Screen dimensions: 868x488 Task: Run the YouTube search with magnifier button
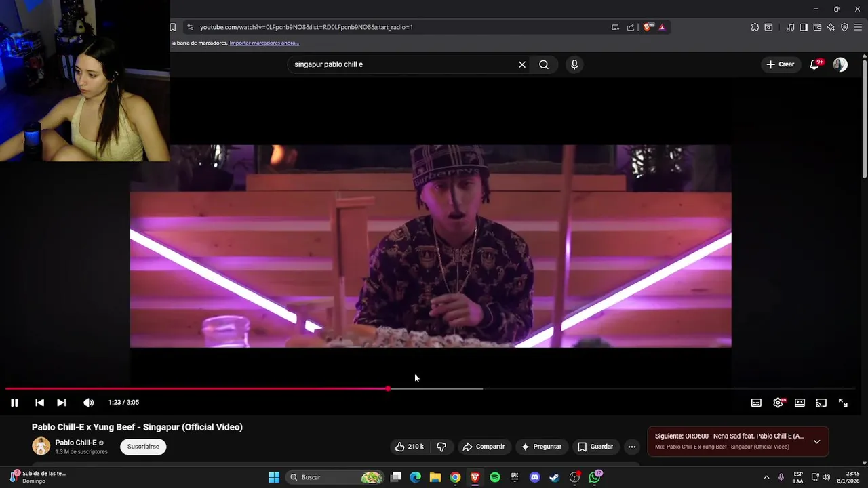(544, 64)
